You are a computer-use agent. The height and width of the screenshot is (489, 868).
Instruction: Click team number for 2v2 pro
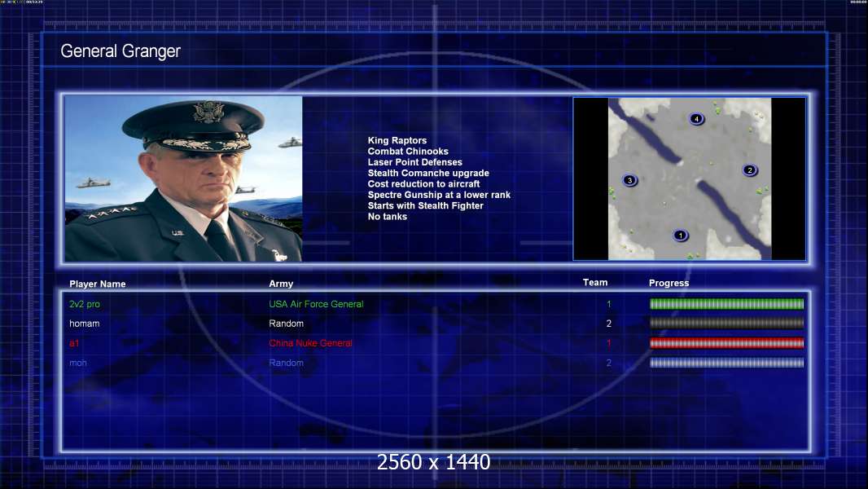[x=609, y=304]
